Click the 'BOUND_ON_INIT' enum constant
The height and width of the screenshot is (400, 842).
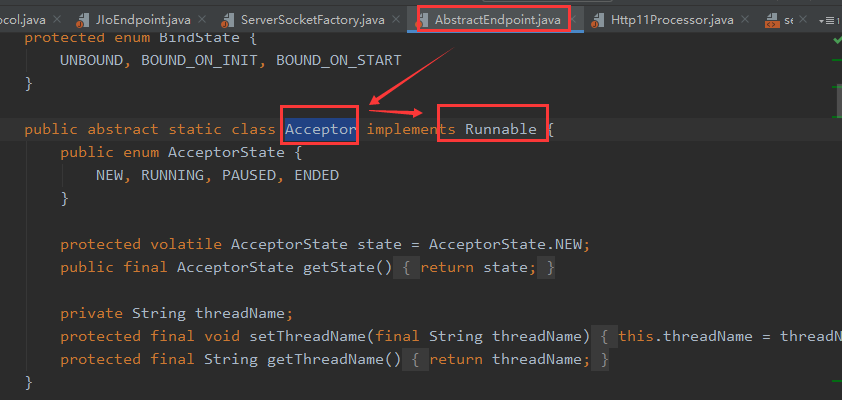tap(199, 60)
